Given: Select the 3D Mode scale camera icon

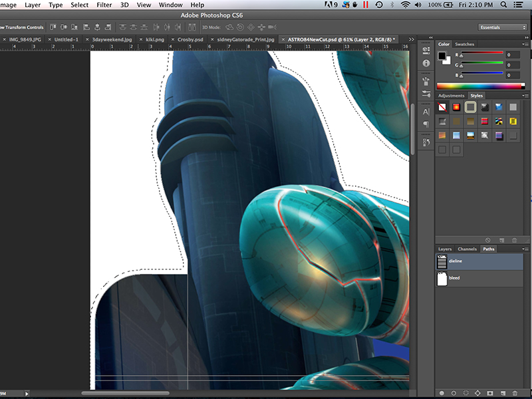Looking at the screenshot, I should pyautogui.click(x=272, y=27).
